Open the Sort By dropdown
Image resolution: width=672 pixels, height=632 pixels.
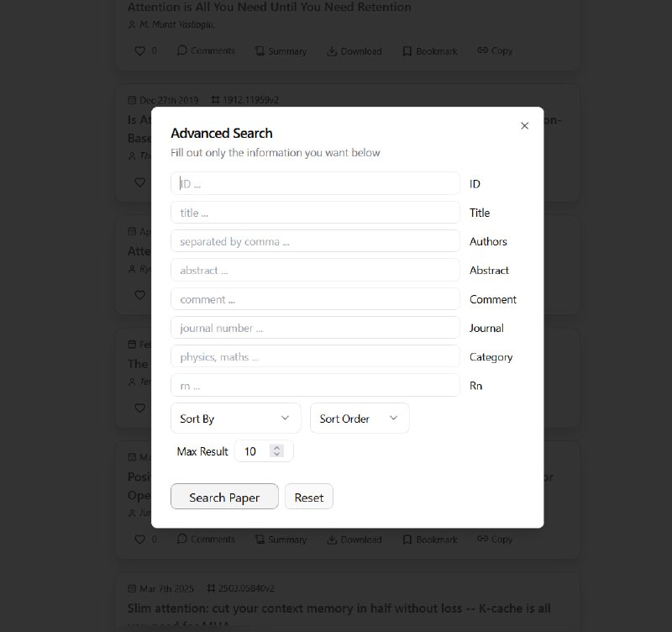[236, 418]
